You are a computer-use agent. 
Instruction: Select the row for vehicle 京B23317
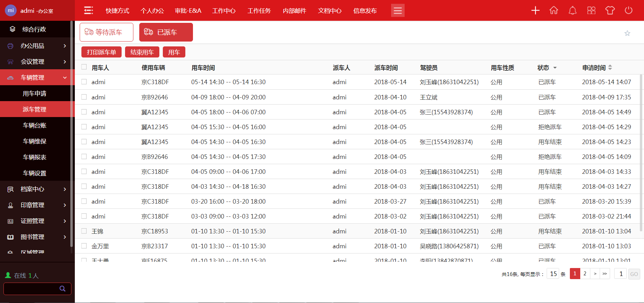[84, 246]
